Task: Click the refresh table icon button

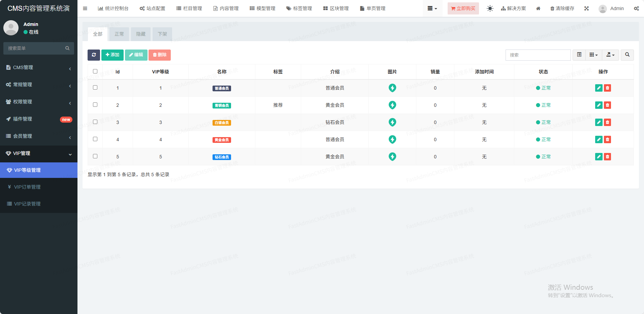Action: pos(94,55)
